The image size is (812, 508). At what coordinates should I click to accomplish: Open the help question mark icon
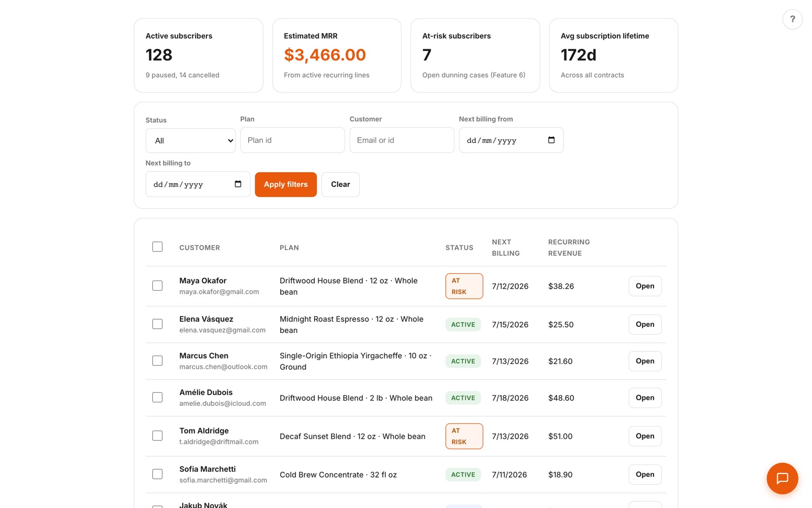[x=792, y=19]
